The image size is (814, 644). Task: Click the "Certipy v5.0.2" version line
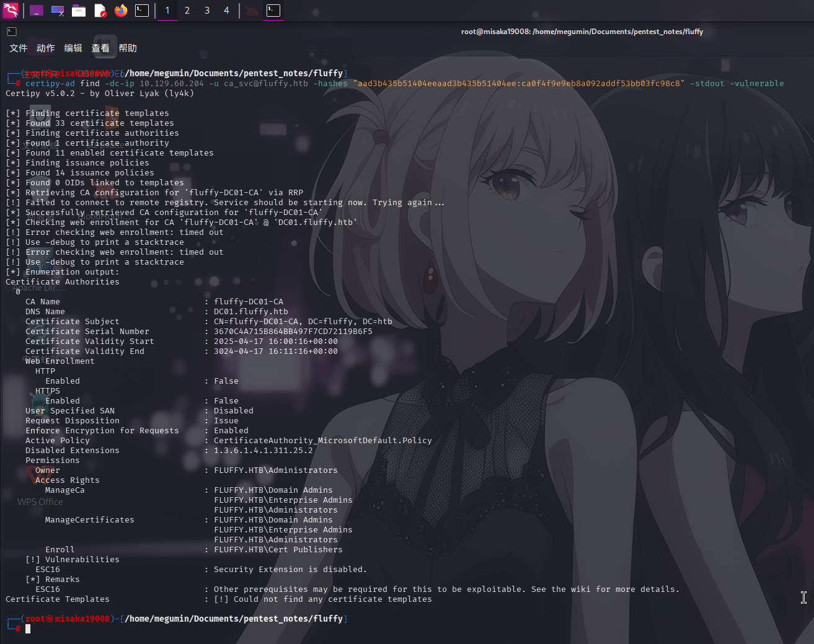(100, 94)
